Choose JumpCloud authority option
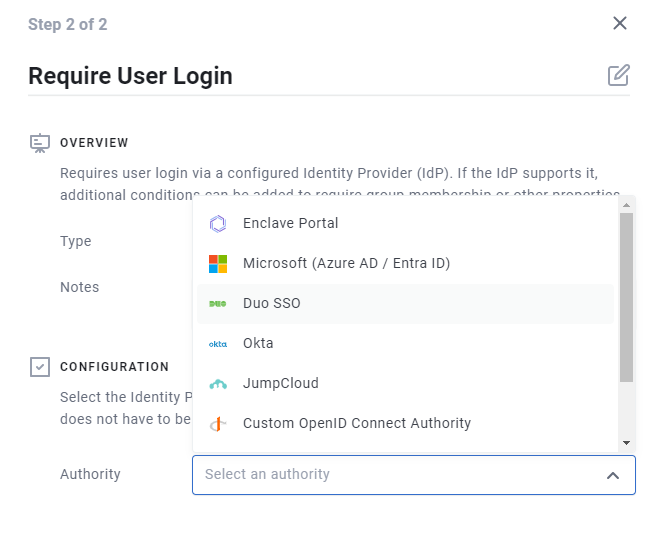This screenshot has width=665, height=536. (405, 383)
